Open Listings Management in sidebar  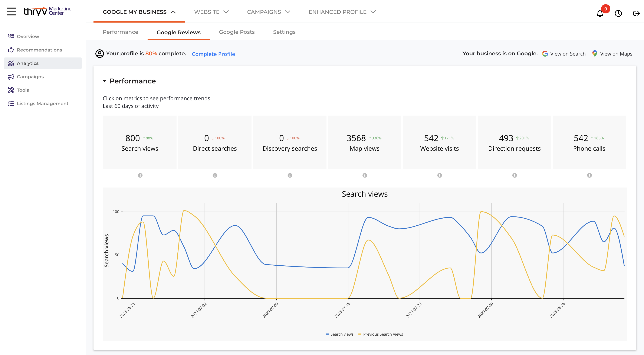click(43, 103)
